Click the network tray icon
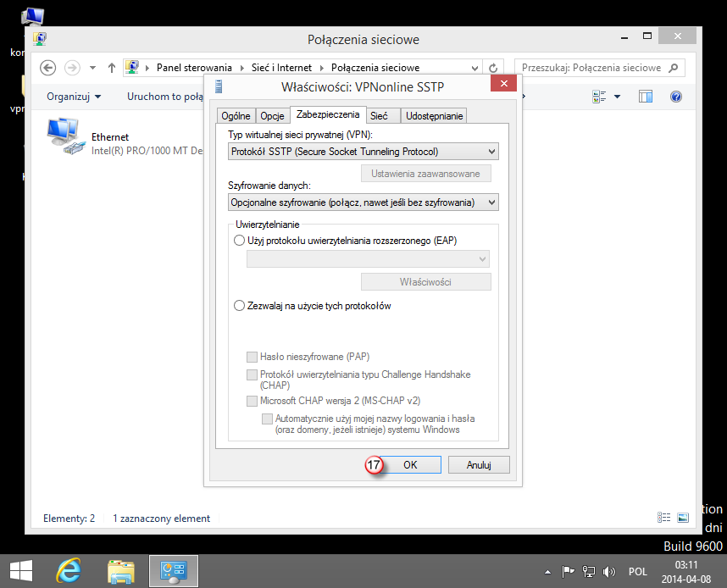This screenshot has height=588, width=727. coord(589,572)
